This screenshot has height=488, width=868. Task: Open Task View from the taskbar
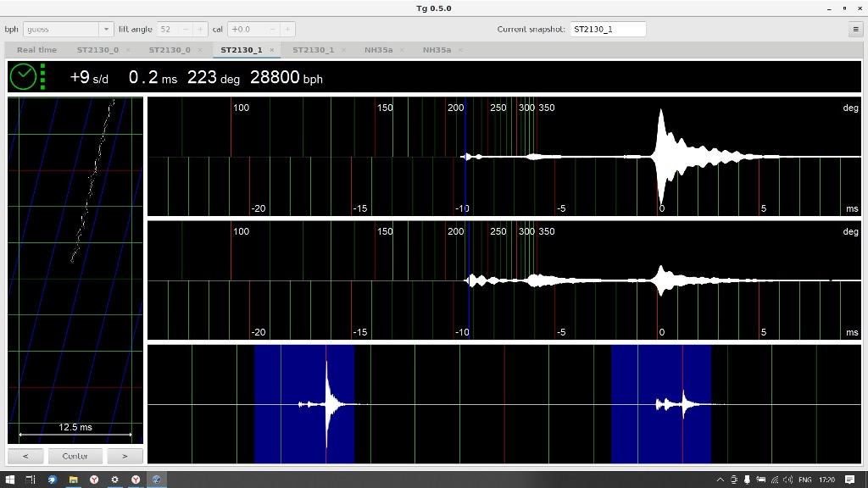pos(31,480)
